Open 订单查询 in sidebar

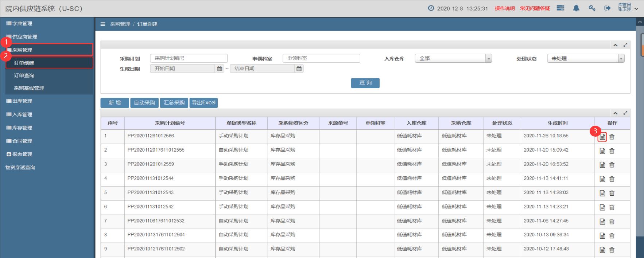click(24, 75)
